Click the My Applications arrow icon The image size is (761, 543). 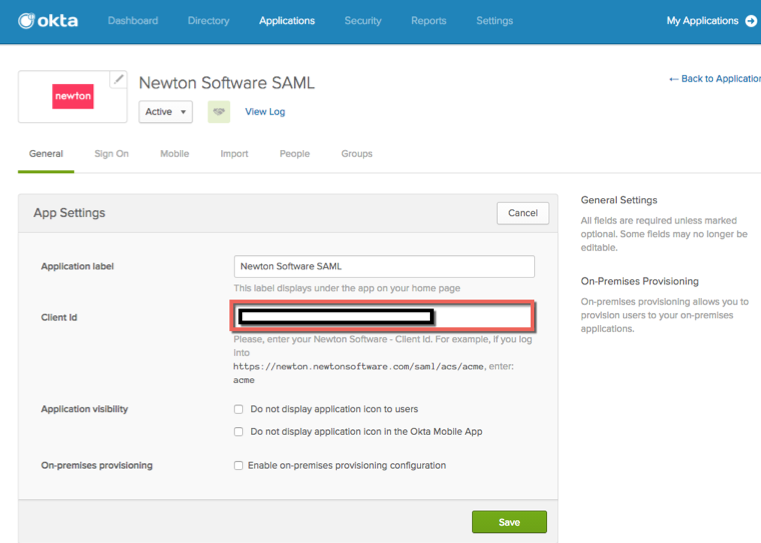coord(751,20)
